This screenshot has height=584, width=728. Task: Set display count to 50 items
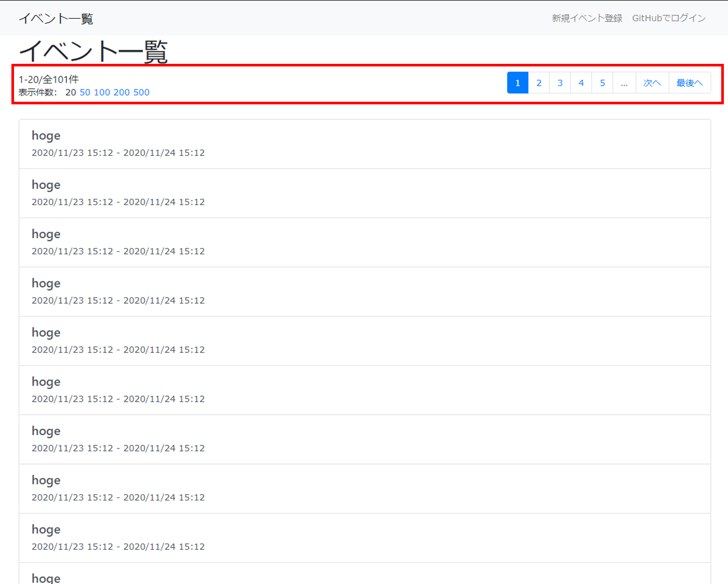click(86, 92)
